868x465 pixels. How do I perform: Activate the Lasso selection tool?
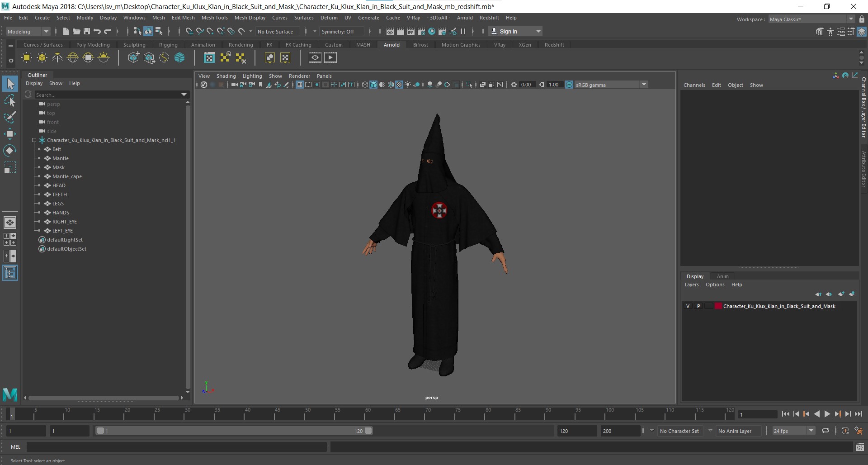coord(10,100)
